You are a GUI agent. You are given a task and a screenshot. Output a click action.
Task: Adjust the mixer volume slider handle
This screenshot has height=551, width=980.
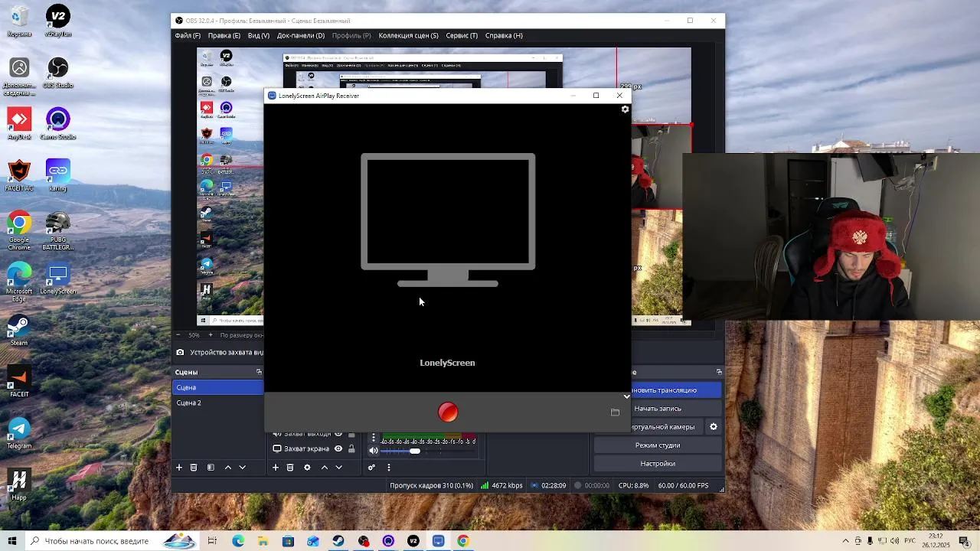tap(414, 451)
